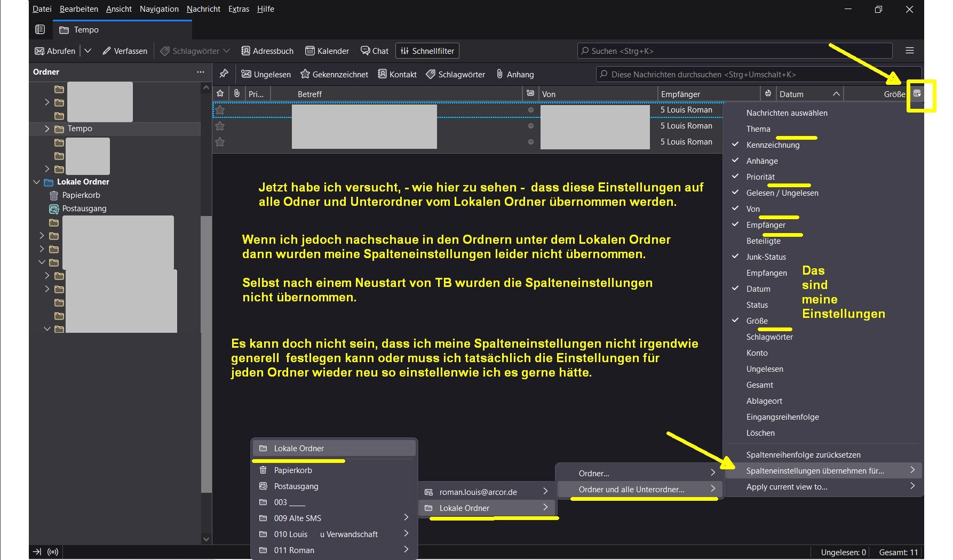Click the pin filter icon
This screenshot has height=560, width=953.
[x=224, y=74]
